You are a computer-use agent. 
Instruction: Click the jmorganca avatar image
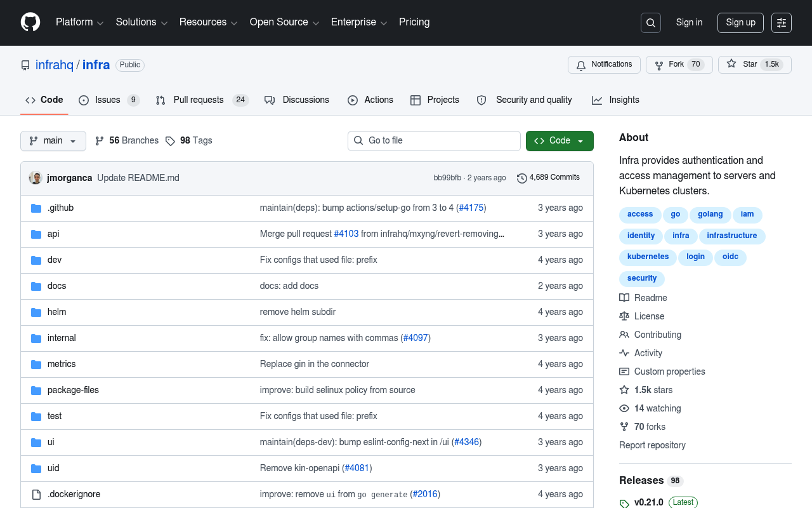pos(36,178)
